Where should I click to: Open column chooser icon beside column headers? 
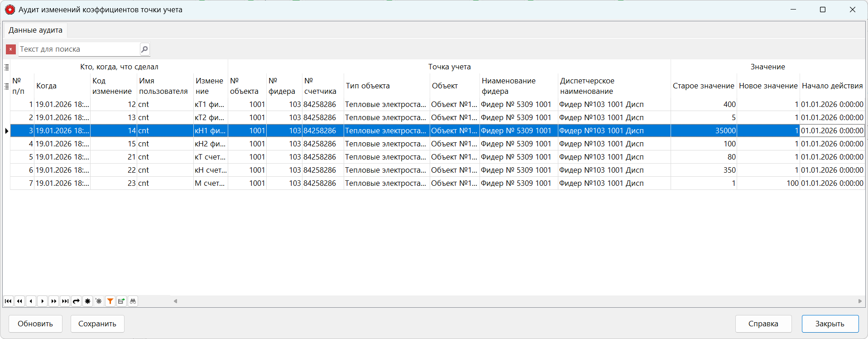pos(6,86)
